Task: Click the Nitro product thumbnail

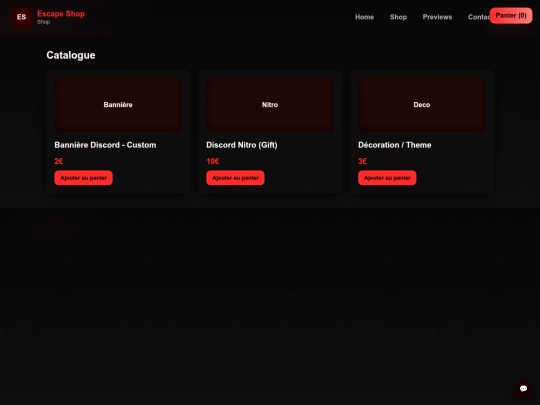Action: (270, 105)
